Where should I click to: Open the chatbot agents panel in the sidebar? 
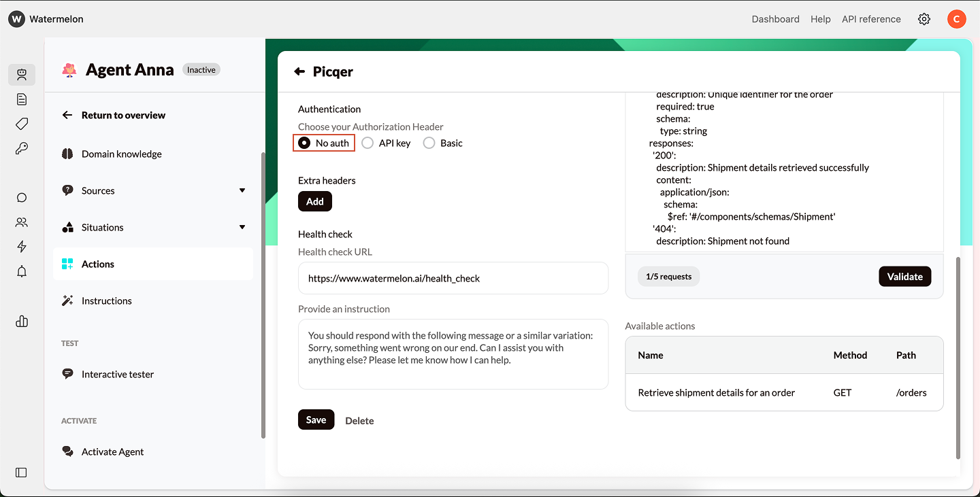tap(22, 75)
